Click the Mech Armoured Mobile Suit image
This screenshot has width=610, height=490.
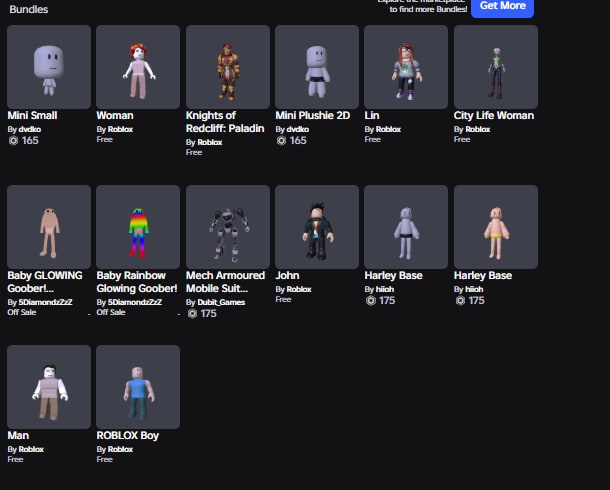click(228, 227)
